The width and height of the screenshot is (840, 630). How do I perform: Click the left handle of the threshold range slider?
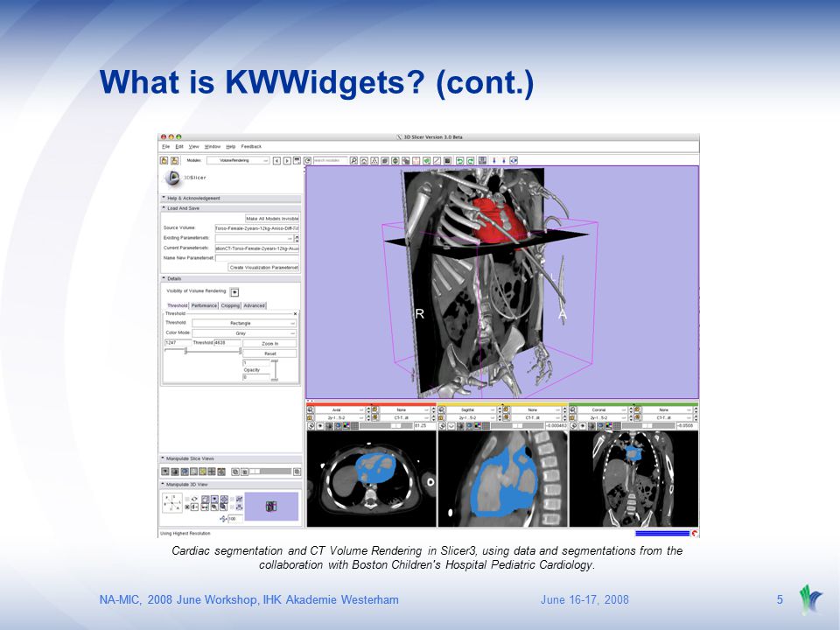click(185, 351)
